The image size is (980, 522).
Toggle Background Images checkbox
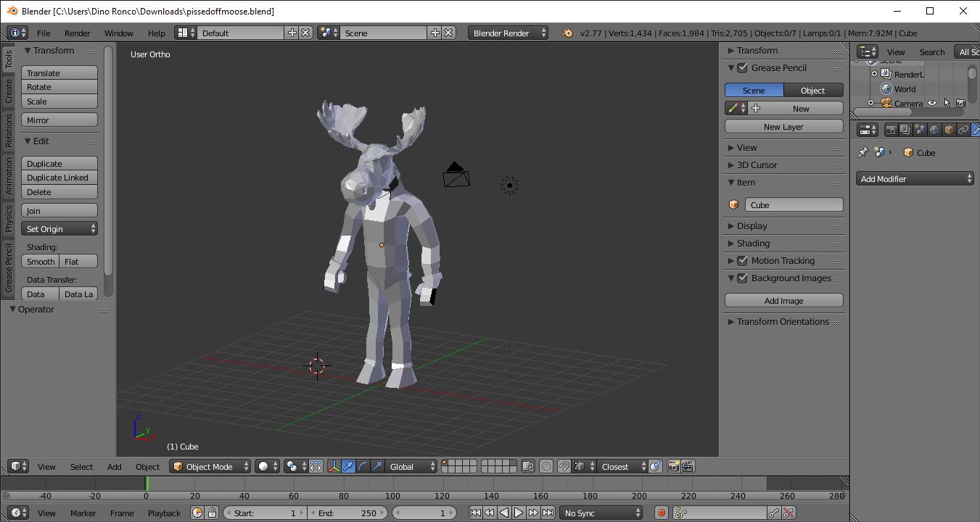742,278
